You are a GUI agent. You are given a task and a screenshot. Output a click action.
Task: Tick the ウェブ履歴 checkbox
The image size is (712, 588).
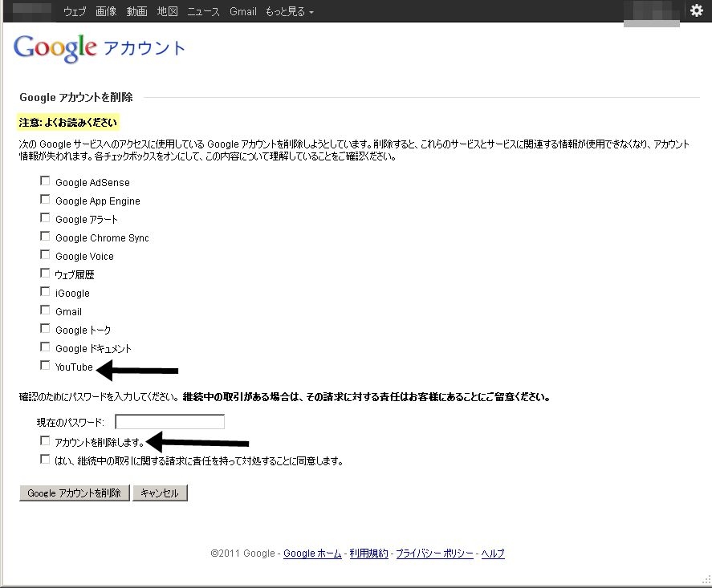(x=45, y=273)
